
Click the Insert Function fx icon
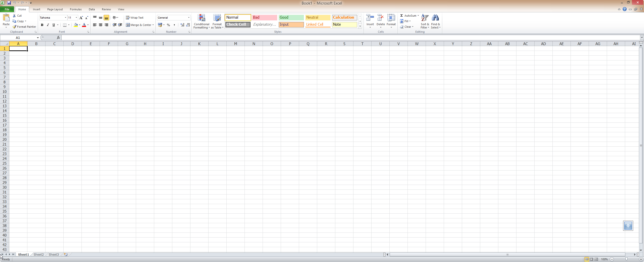point(58,38)
